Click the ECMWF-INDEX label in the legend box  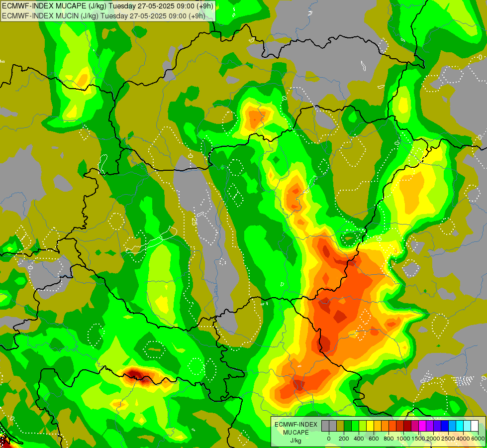click(296, 425)
